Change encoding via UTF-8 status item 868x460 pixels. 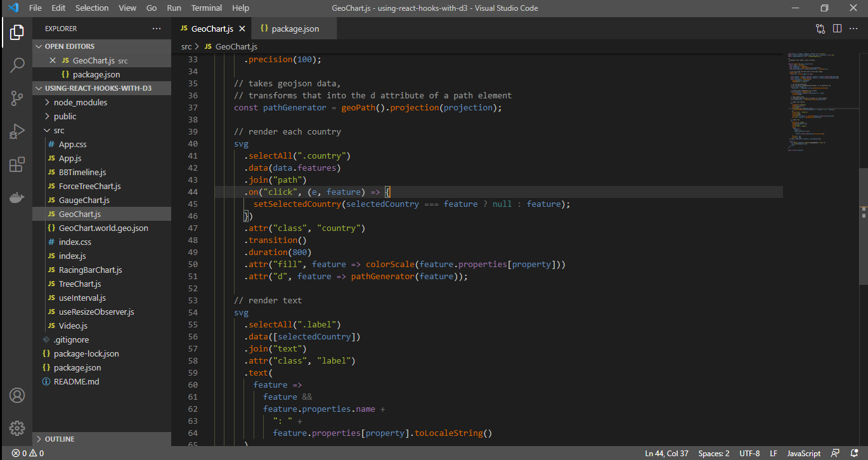point(749,453)
